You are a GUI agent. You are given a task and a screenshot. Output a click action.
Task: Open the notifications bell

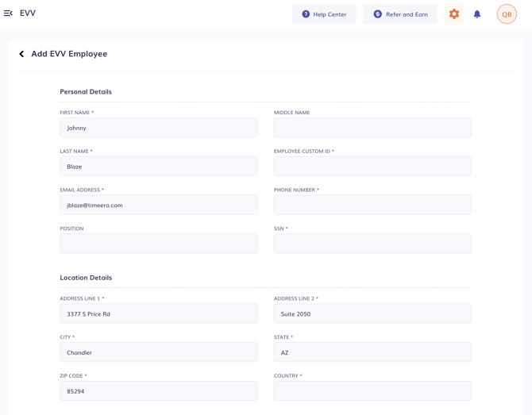pyautogui.click(x=477, y=14)
